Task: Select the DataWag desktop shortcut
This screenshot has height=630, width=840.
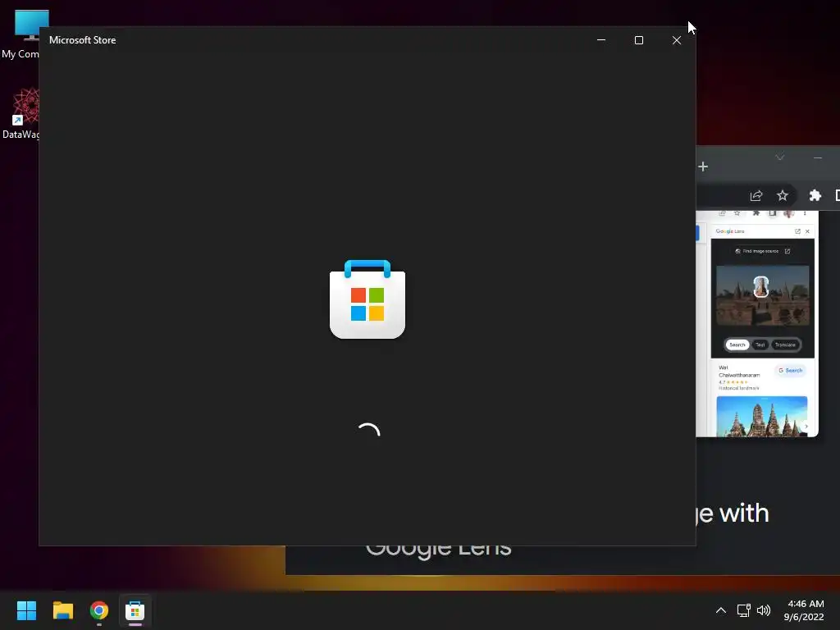Action: [21, 113]
